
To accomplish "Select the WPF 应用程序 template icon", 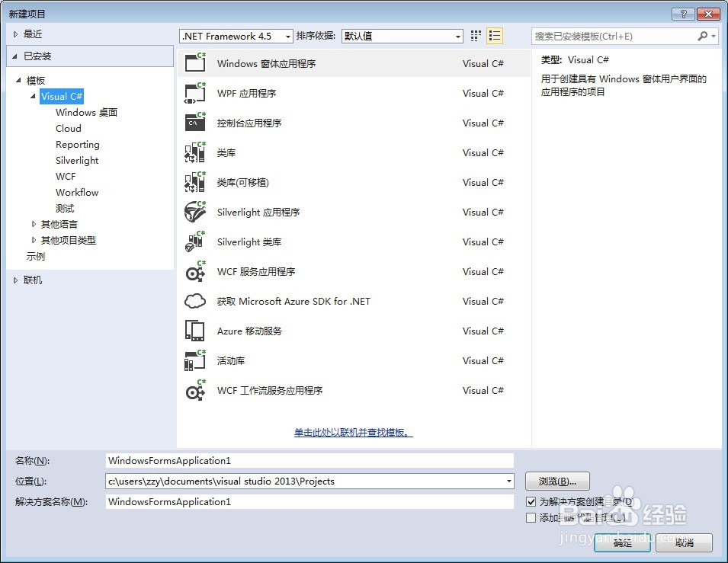I will pos(195,93).
